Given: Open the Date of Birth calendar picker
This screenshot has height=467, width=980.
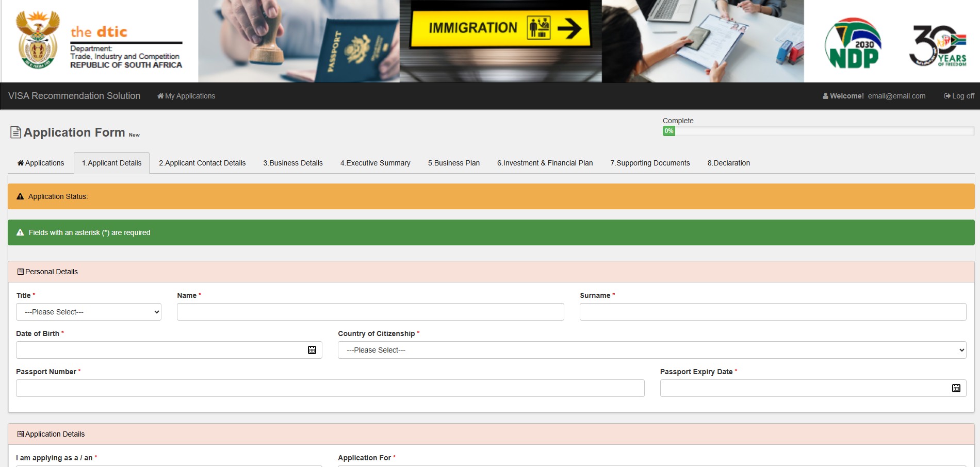Looking at the screenshot, I should pos(312,350).
